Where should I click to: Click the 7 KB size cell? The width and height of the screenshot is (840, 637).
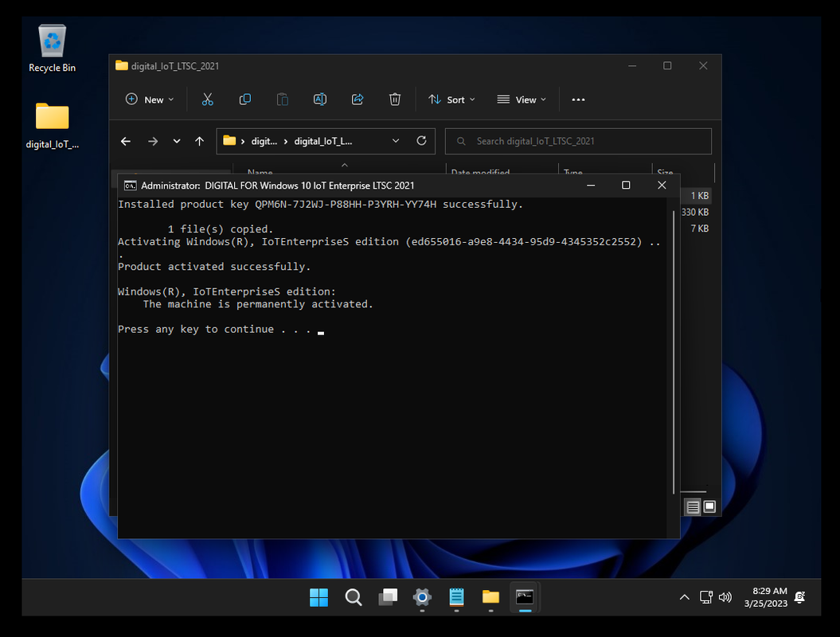(699, 229)
